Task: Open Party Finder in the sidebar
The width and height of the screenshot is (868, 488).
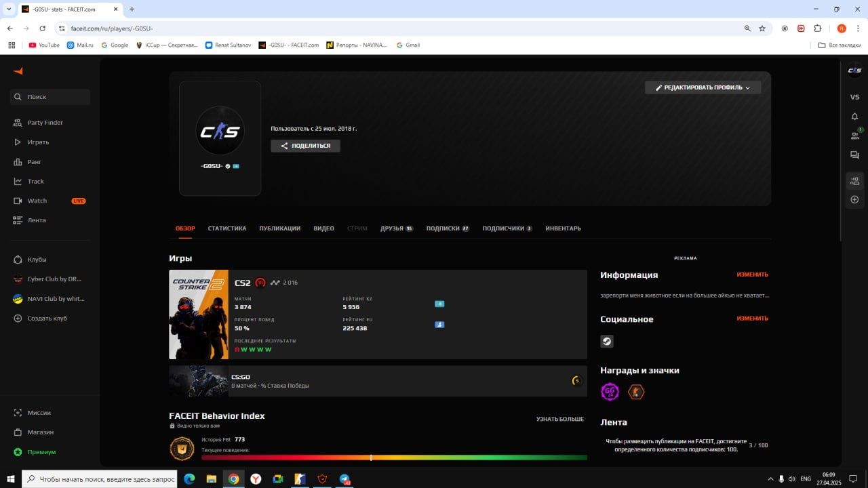Action: (x=45, y=123)
